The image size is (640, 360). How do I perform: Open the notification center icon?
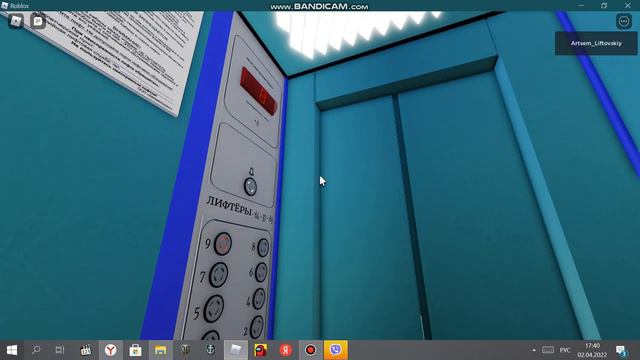click(621, 351)
